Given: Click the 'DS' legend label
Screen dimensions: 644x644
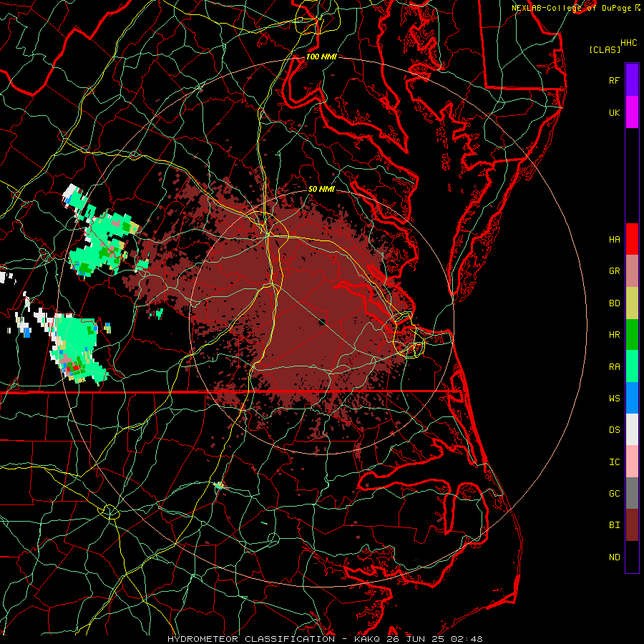Looking at the screenshot, I should tap(614, 430).
